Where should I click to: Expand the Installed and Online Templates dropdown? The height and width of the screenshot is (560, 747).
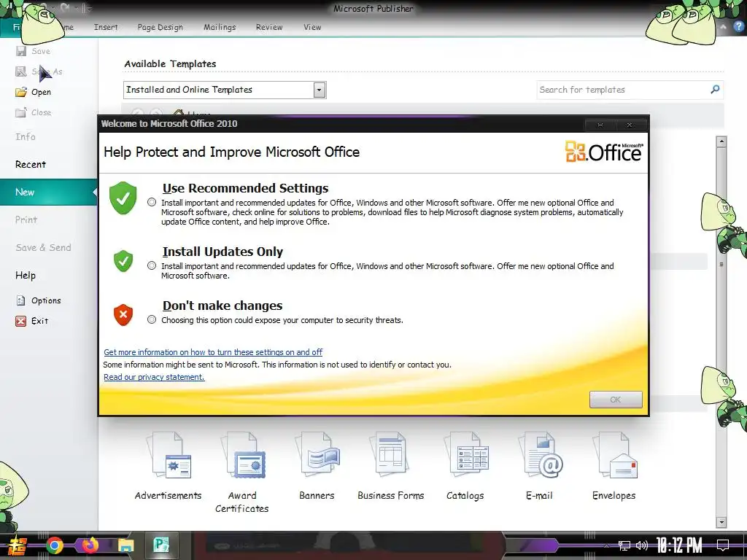pos(320,90)
